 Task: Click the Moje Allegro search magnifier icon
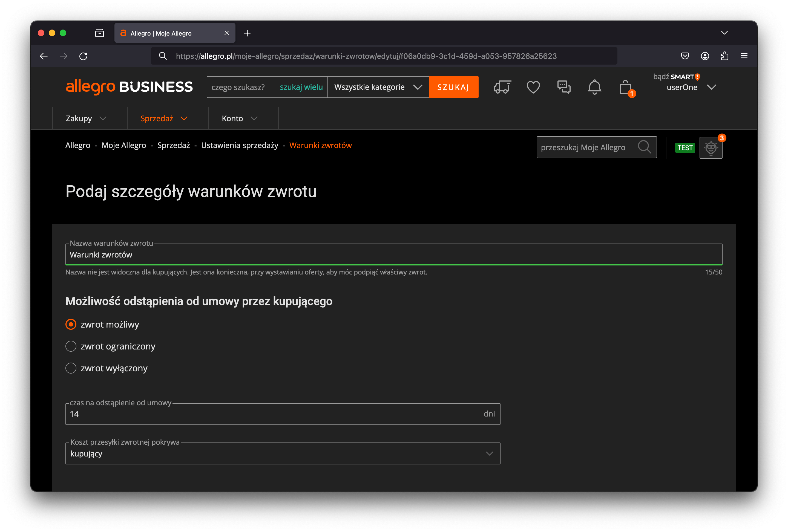coord(644,148)
